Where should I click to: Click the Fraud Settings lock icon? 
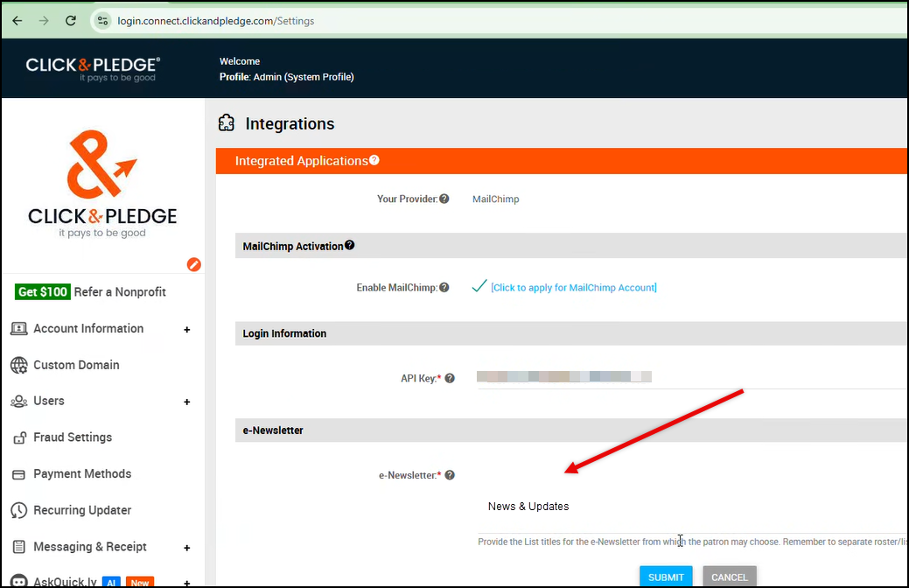19,437
